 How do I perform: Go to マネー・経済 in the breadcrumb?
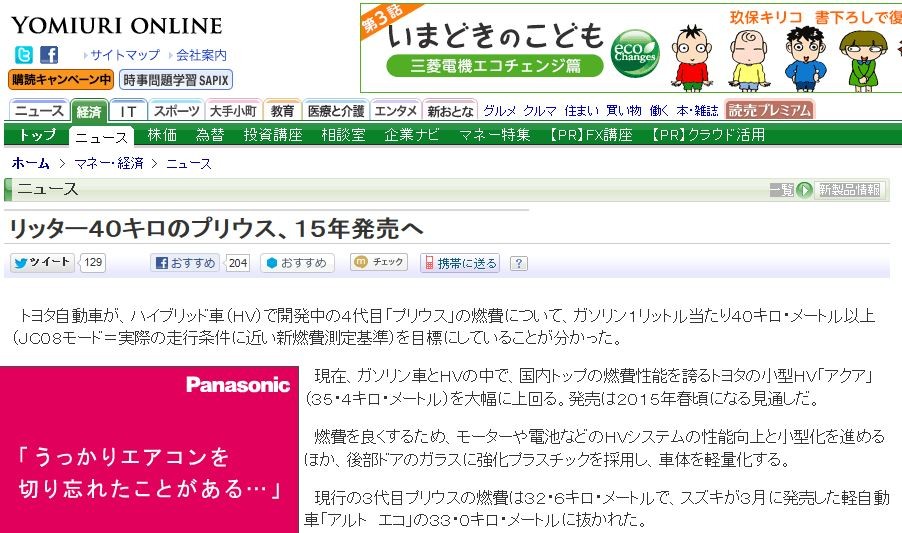coord(109,163)
